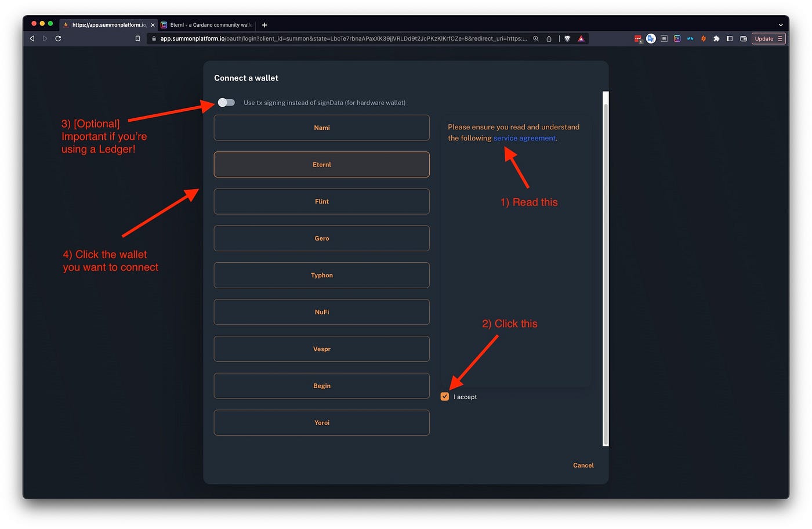
Task: Cancel the wallet connection dialog
Action: pos(583,465)
